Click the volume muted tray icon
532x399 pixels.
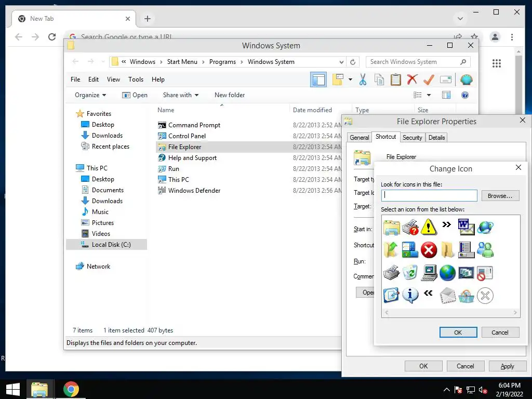pyautogui.click(x=483, y=390)
